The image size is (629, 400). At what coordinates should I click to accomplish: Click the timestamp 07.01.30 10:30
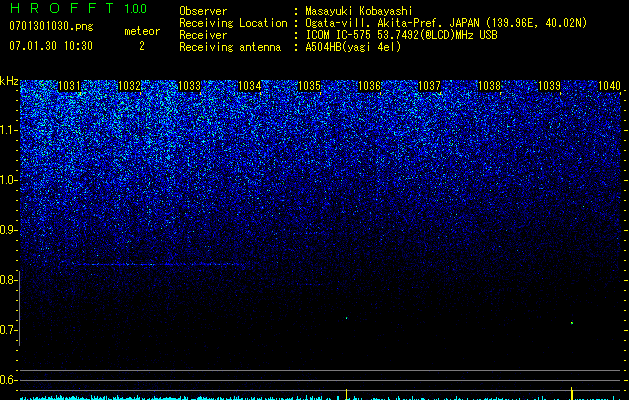coord(51,46)
